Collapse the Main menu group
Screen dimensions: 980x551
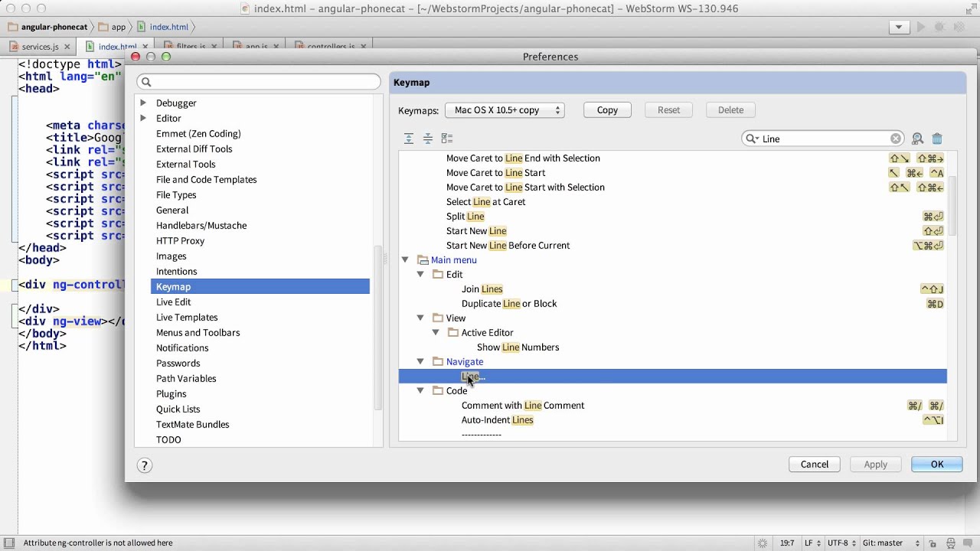click(405, 260)
